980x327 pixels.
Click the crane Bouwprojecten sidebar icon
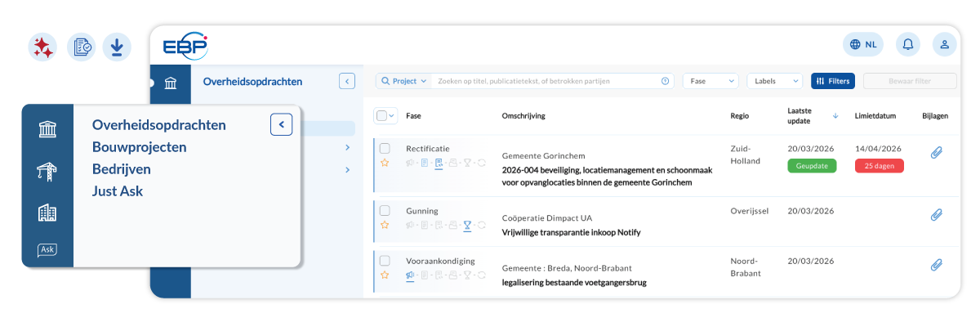point(47,172)
